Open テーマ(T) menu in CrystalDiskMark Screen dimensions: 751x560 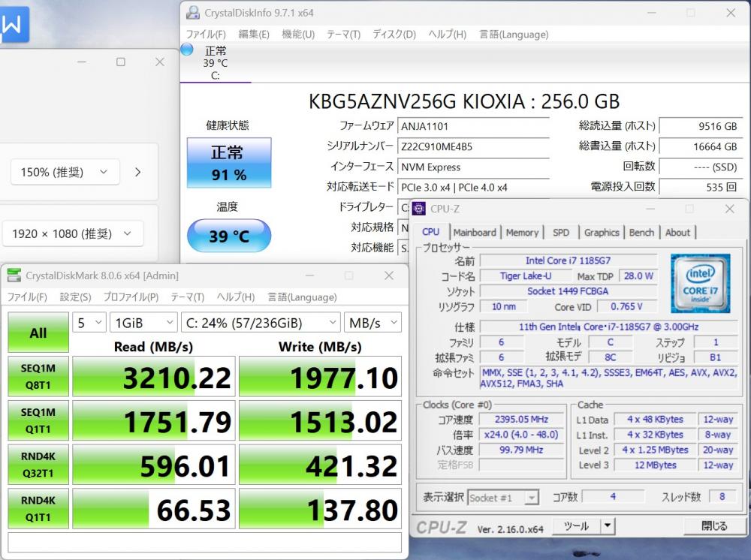pos(187,297)
